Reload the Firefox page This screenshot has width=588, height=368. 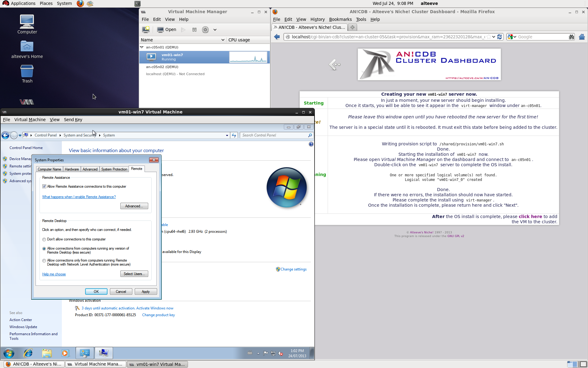coord(499,37)
